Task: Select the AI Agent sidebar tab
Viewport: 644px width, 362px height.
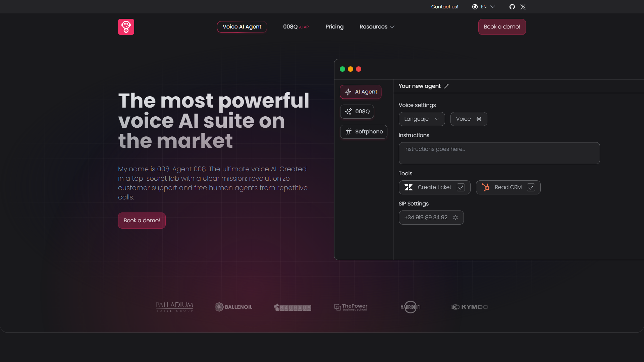Action: (x=361, y=92)
